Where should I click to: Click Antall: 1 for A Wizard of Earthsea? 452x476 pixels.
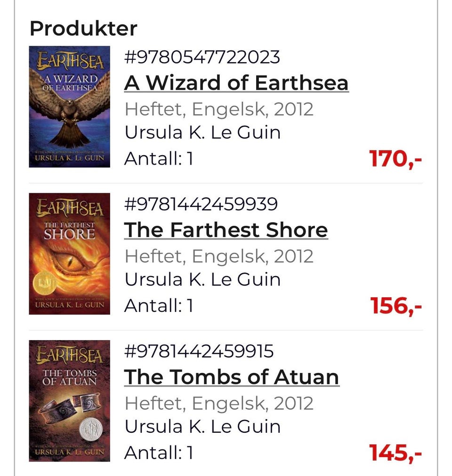click(159, 159)
